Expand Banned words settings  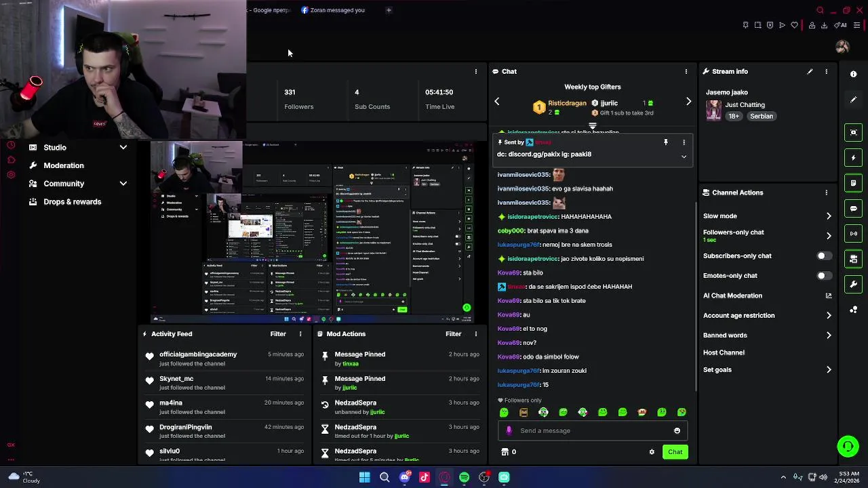point(829,335)
